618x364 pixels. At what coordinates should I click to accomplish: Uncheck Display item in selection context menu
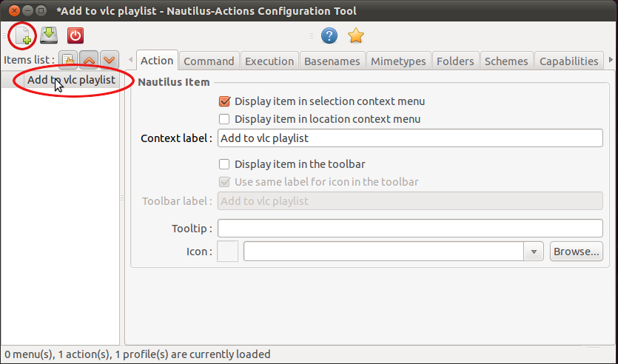click(x=225, y=101)
